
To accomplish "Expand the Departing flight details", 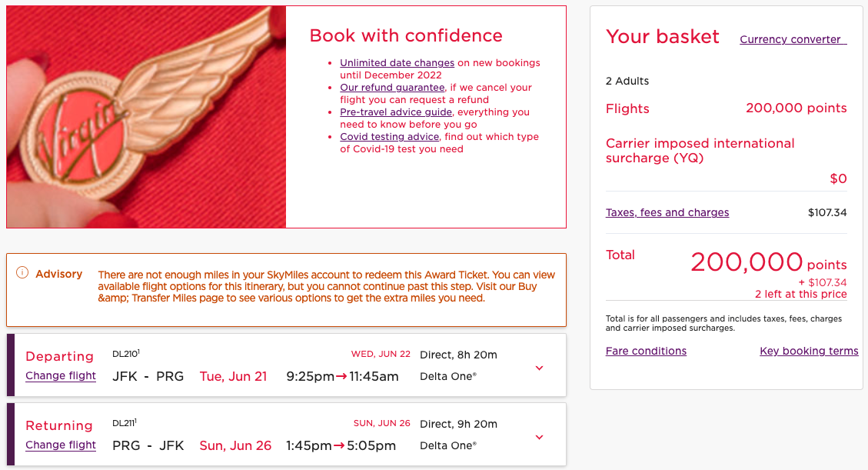I will click(x=539, y=368).
